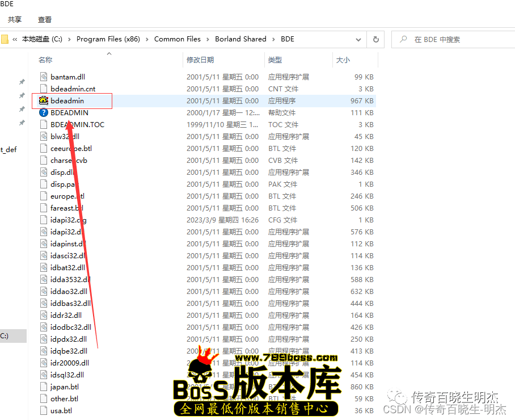Click the blw32.dll file icon
Image resolution: width=515 pixels, height=420 pixels.
(44, 137)
